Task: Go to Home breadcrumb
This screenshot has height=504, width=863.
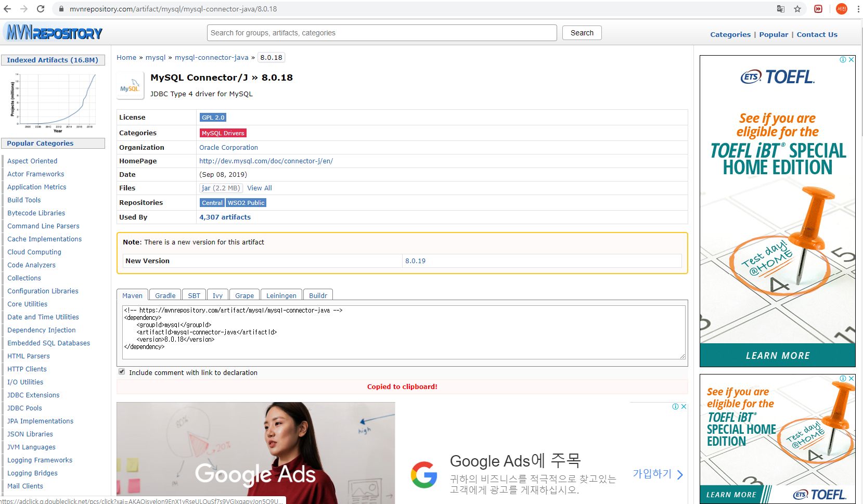Action: 126,58
